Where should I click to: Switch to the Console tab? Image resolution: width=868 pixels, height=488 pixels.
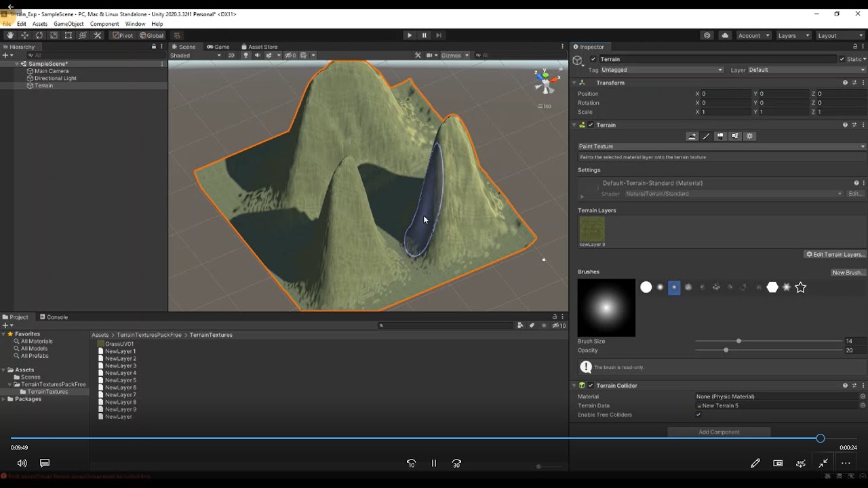coord(54,317)
